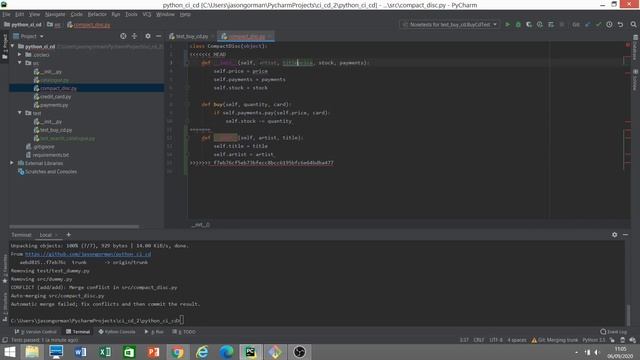Open the VCS menu
This screenshot has width=640, height=360.
pos(147,14)
